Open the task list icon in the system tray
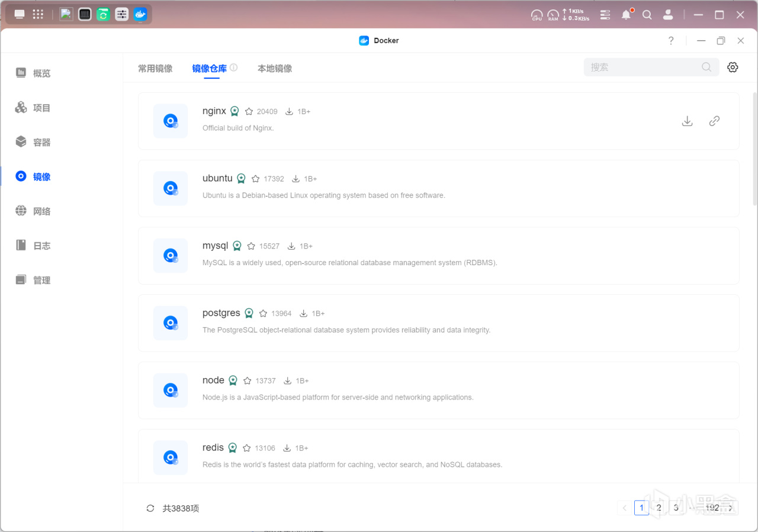 coord(605,15)
